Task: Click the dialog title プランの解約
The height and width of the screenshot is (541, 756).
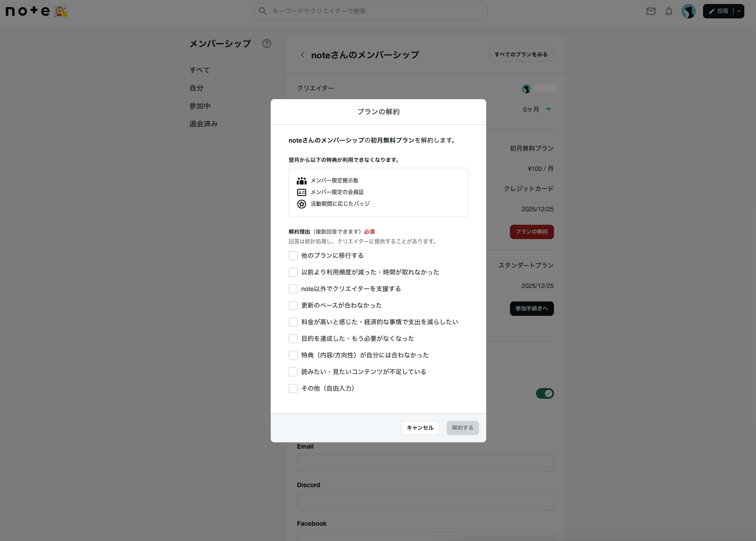Action: pyautogui.click(x=378, y=112)
